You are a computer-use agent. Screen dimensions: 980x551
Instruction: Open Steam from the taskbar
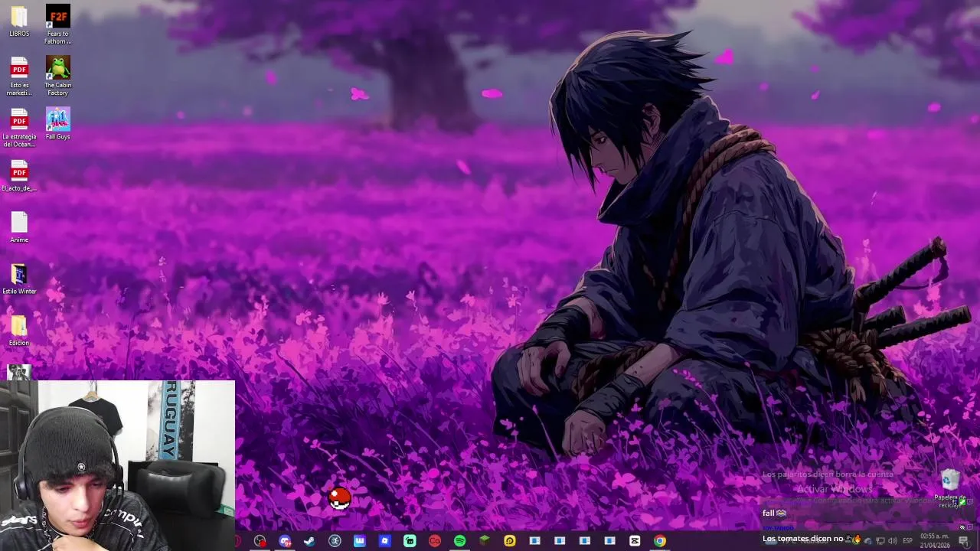point(309,541)
